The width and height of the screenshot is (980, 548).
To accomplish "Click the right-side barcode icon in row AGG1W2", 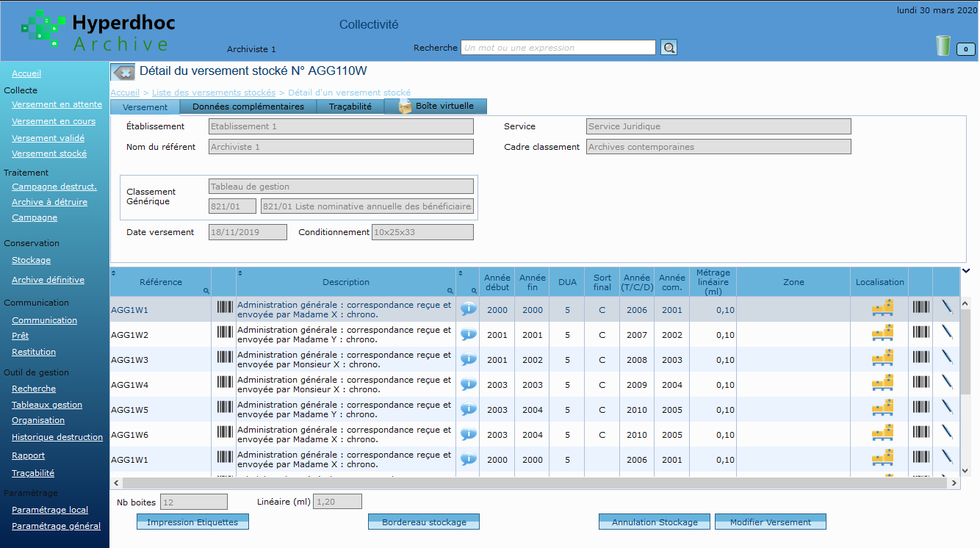I will point(921,332).
